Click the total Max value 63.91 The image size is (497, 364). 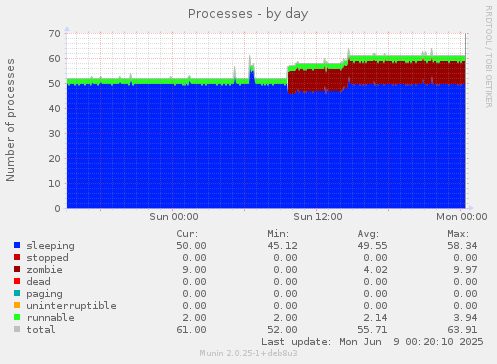(x=462, y=330)
